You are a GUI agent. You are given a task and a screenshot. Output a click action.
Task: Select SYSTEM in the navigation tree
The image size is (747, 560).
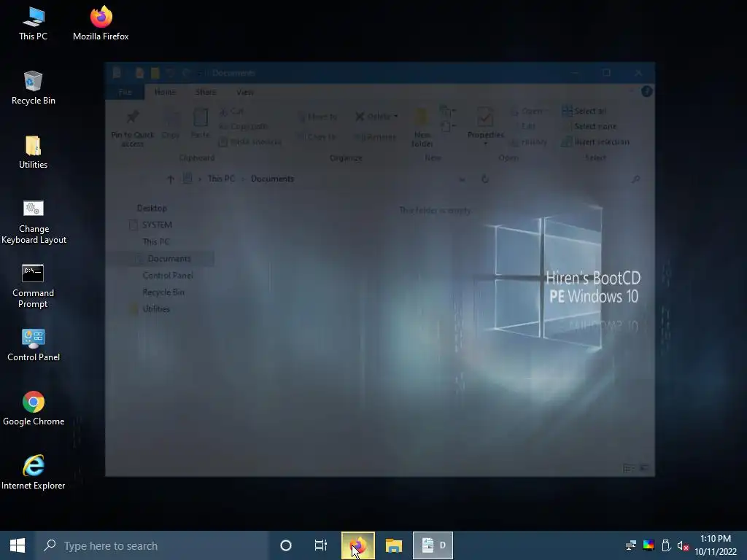[157, 225]
